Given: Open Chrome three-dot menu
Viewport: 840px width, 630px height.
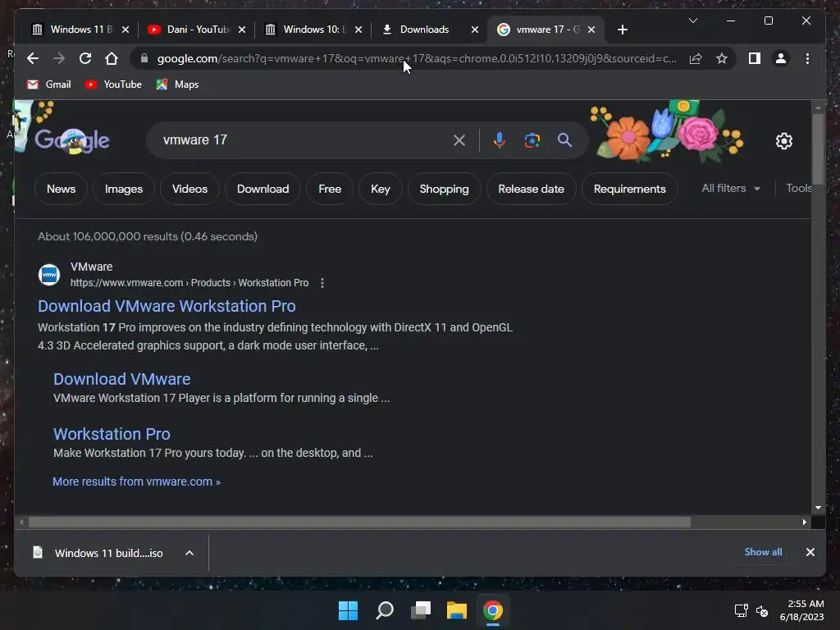Looking at the screenshot, I should point(807,58).
